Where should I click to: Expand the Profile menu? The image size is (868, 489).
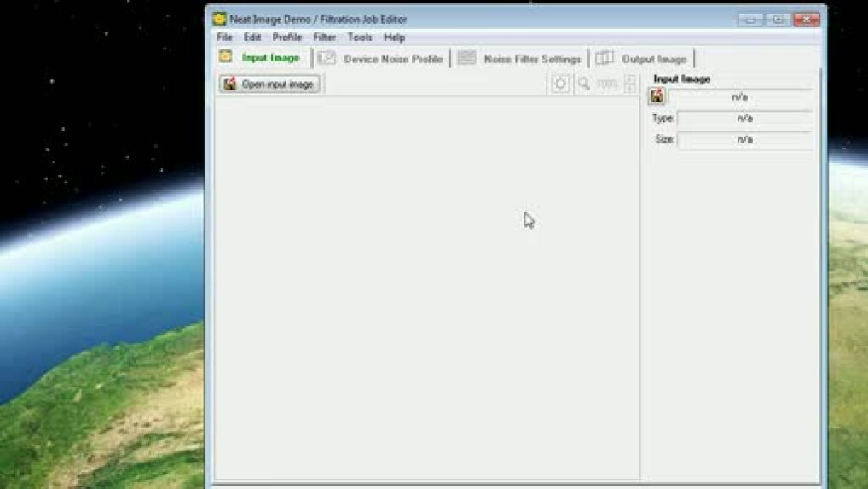[287, 38]
